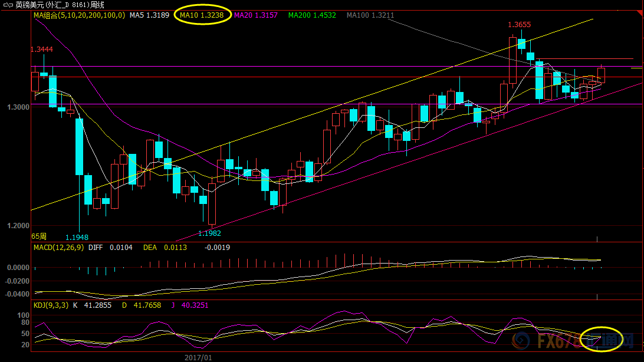Click the 20 level on KDJ axis

25,345
